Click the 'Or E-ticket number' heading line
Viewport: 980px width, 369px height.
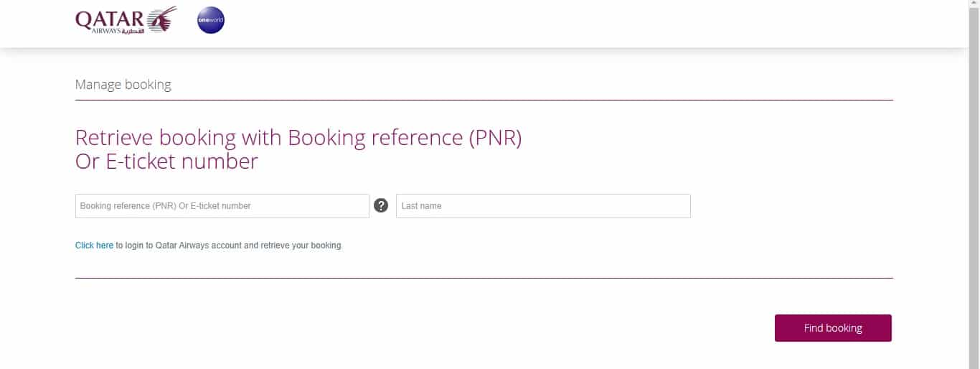tap(166, 162)
